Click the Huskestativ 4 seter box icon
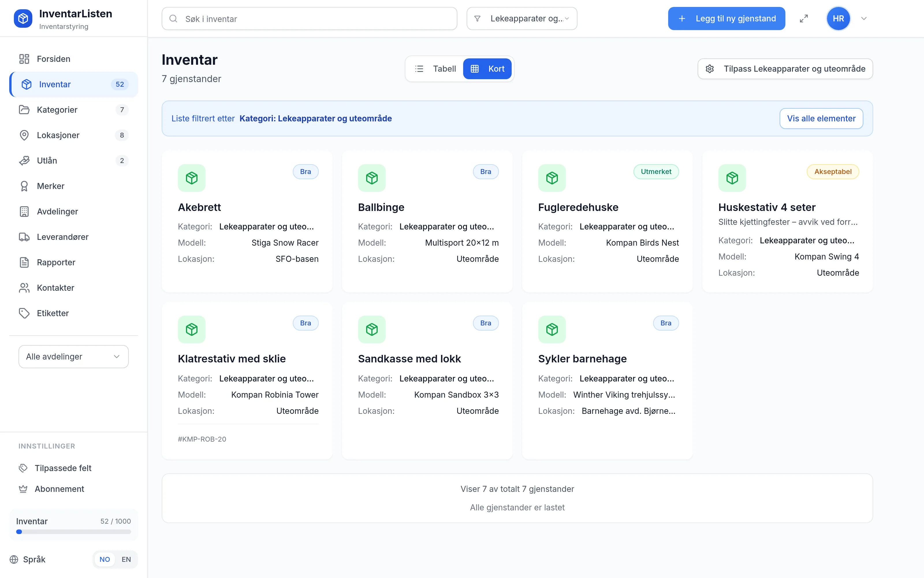The height and width of the screenshot is (578, 924). pyautogui.click(x=732, y=178)
